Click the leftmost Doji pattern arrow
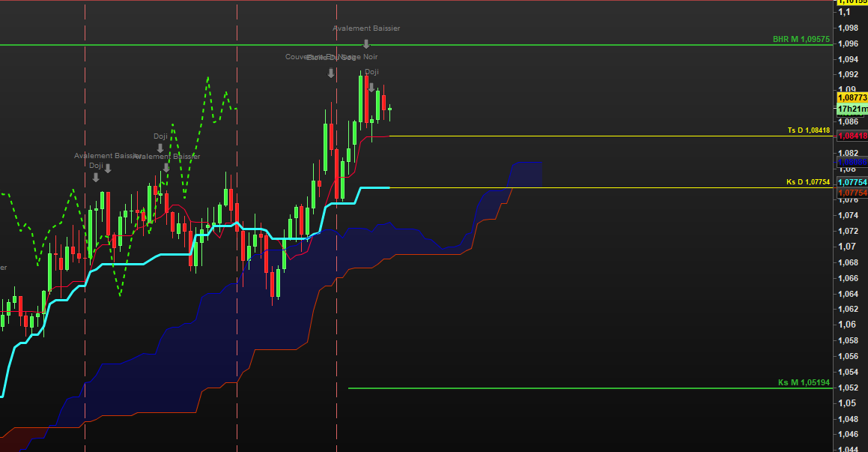Viewport: 868px width, 452px height. coord(96,178)
